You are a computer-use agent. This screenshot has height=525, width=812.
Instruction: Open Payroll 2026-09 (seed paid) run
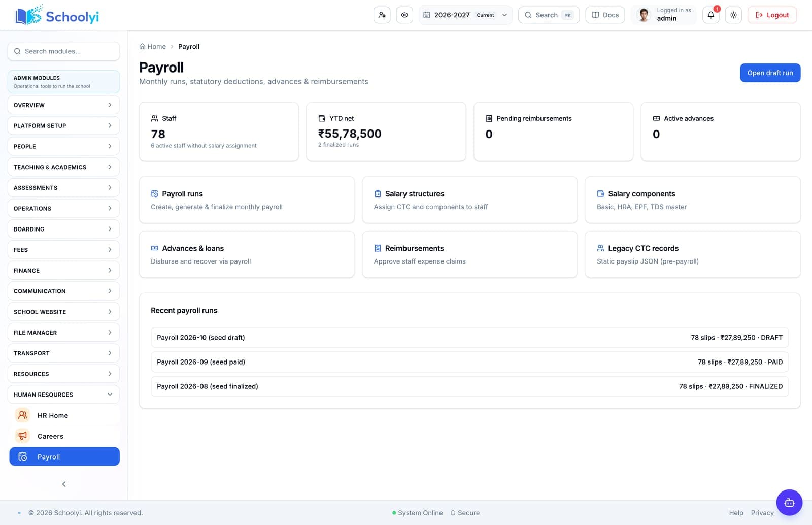(469, 362)
